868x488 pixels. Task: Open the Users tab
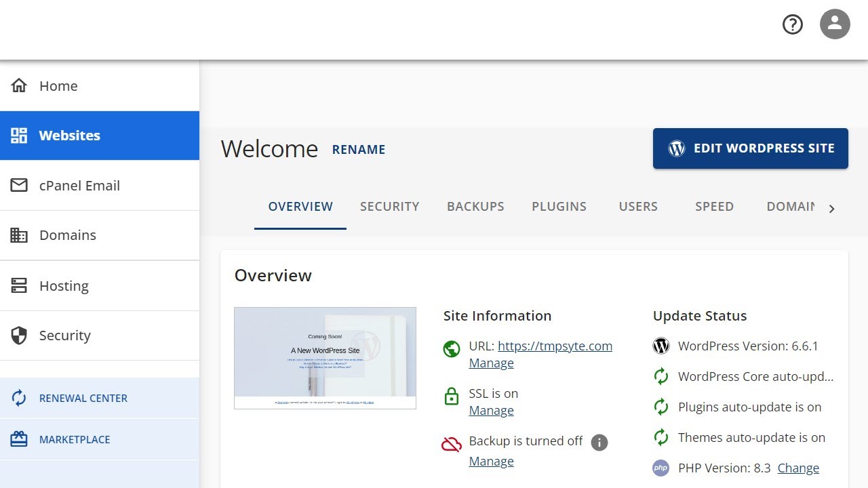pos(638,207)
